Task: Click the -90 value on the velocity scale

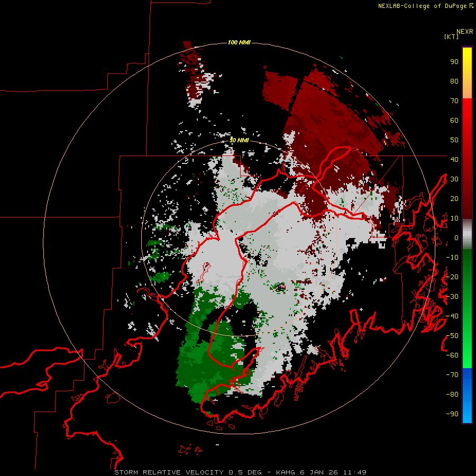Action: tap(452, 414)
